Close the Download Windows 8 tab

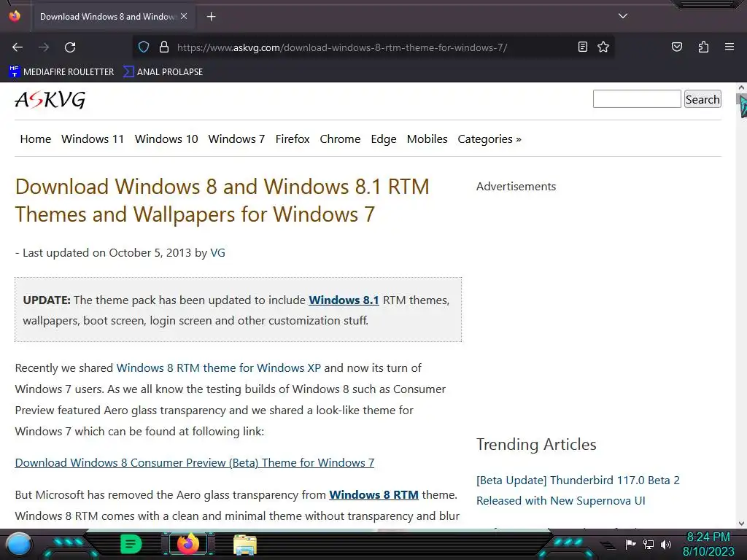coord(184,16)
